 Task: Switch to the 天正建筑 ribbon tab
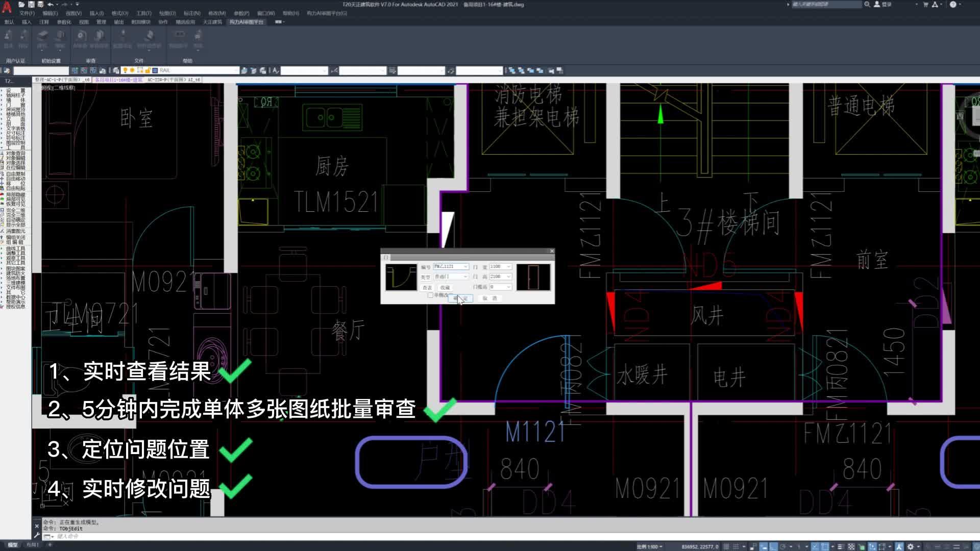[212, 22]
